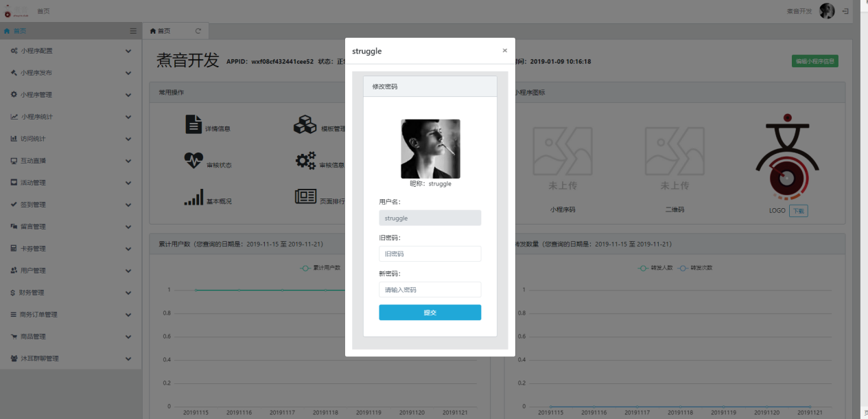Click the user avatar in the header
This screenshot has height=419, width=868.
pos(828,11)
